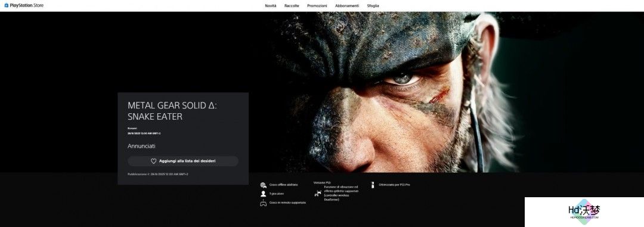Click the Annunciati status text

(x=141, y=146)
